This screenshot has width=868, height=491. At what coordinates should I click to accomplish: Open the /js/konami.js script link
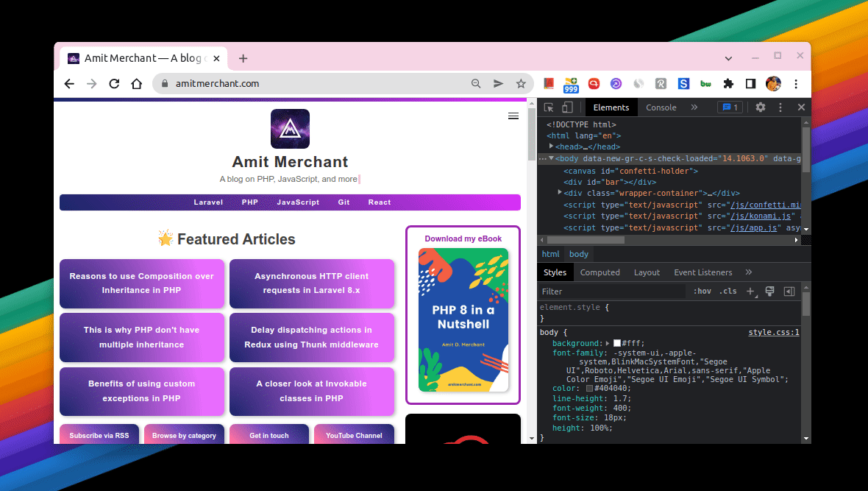click(x=762, y=216)
